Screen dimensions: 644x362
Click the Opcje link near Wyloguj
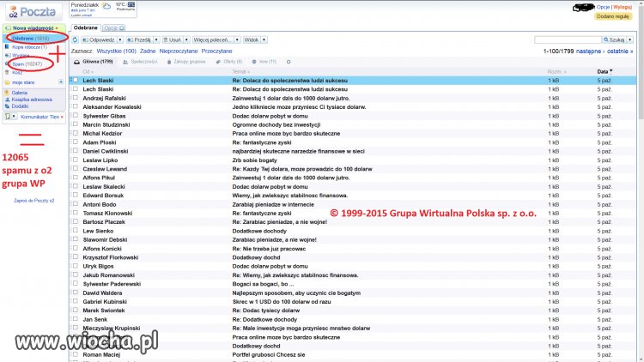[x=603, y=7]
